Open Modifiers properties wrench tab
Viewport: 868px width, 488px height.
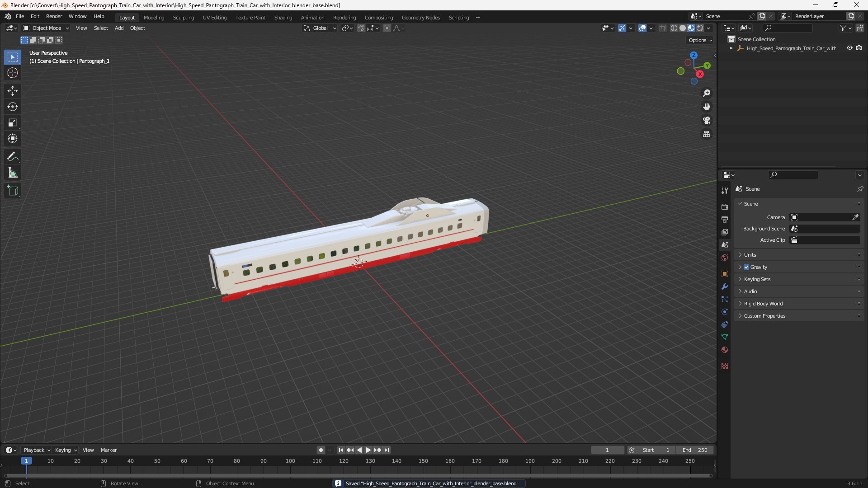point(725,286)
